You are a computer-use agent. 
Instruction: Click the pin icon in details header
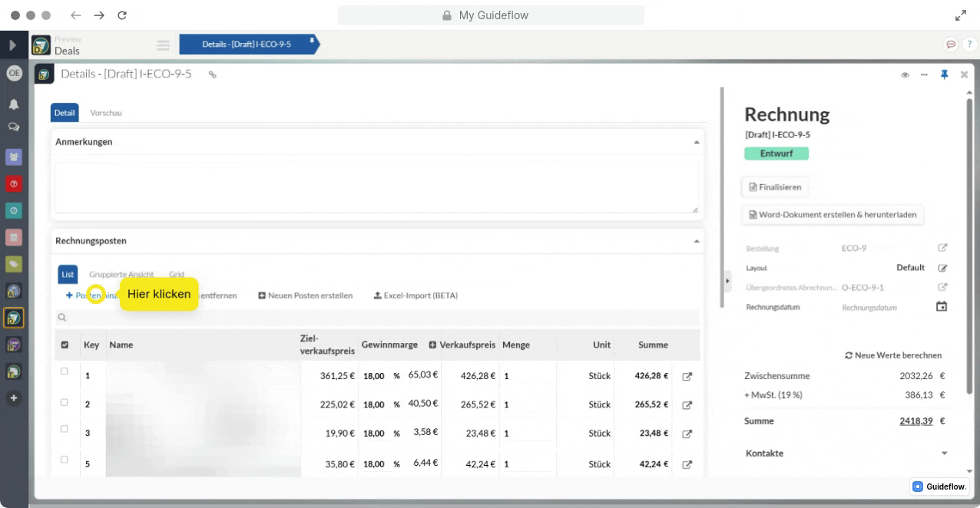(945, 74)
